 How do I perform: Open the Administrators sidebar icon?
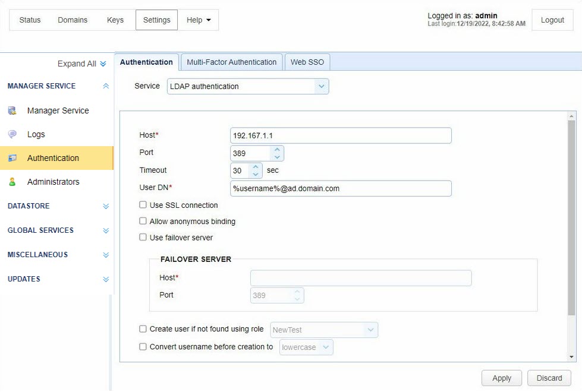point(12,182)
